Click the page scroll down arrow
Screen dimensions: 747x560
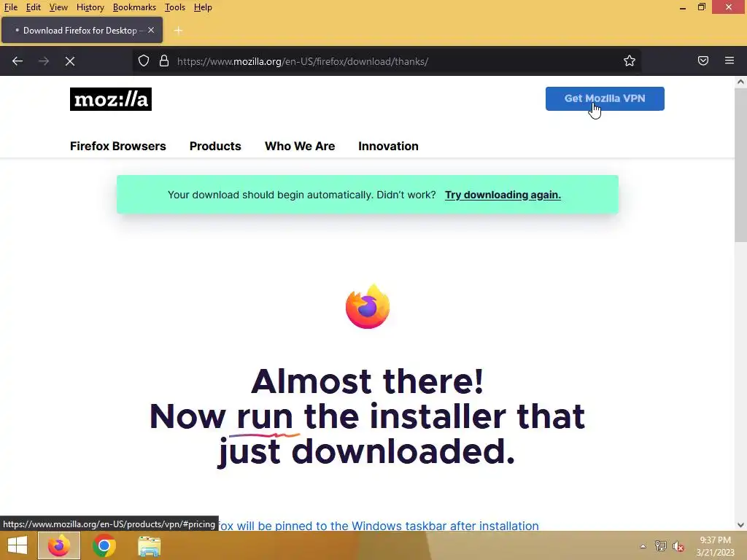[x=740, y=525]
